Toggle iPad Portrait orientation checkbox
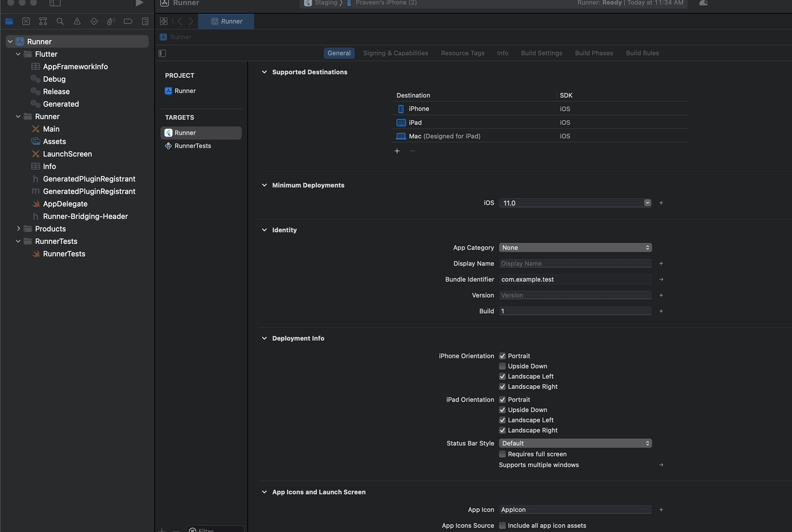This screenshot has height=532, width=792. (x=502, y=400)
